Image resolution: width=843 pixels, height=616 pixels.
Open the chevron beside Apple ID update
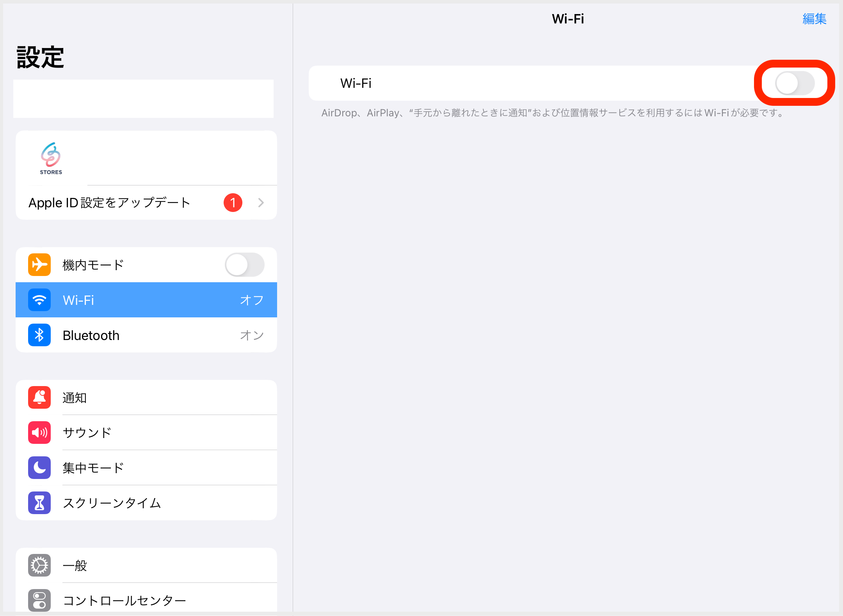point(261,203)
